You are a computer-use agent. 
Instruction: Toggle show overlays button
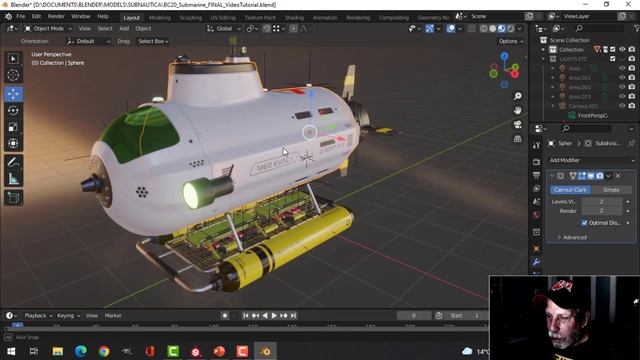(451, 29)
